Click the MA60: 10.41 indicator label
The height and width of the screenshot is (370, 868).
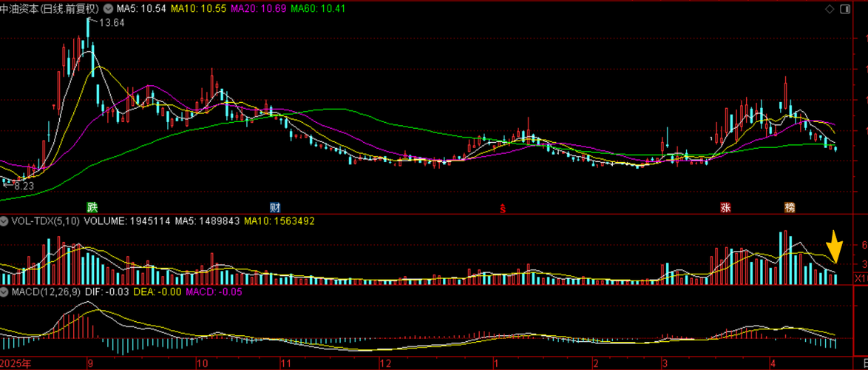coord(319,9)
